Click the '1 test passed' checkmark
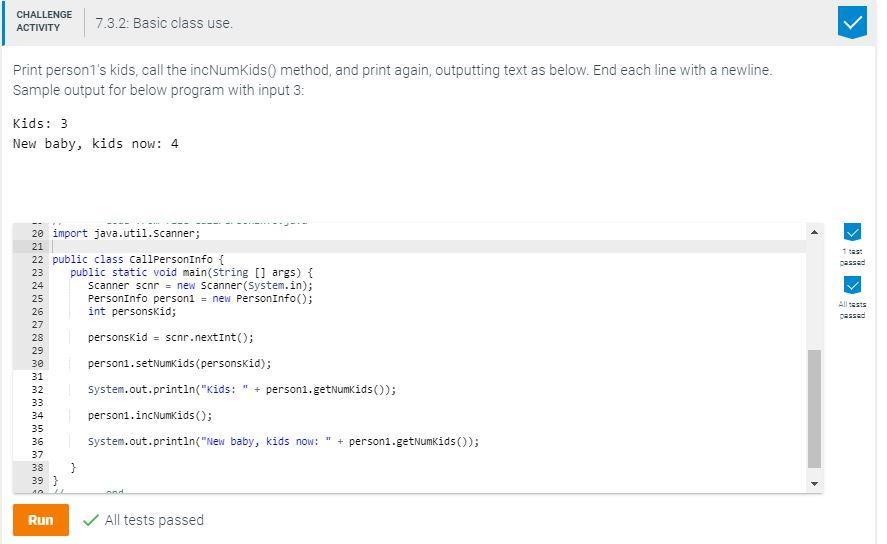 [852, 232]
